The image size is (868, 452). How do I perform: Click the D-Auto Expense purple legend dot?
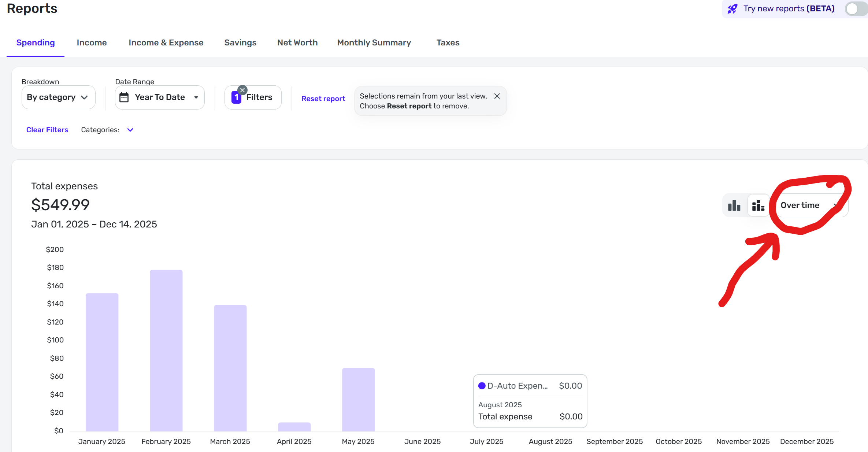[x=482, y=386]
